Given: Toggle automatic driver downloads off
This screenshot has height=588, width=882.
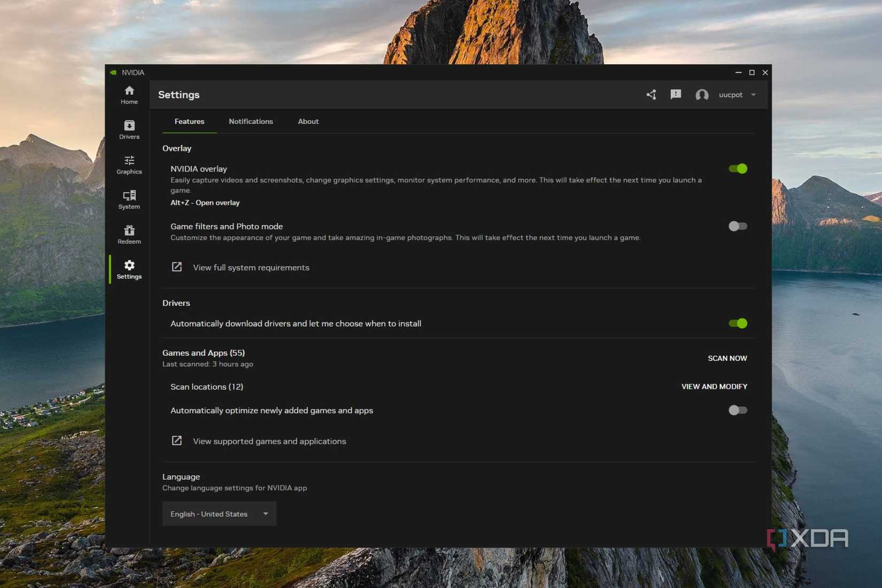Looking at the screenshot, I should [738, 323].
